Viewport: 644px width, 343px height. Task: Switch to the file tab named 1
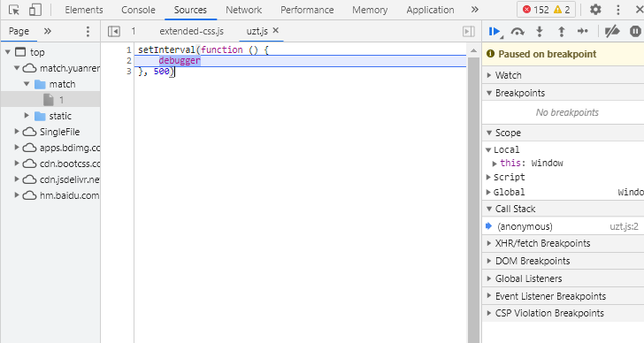tap(134, 31)
